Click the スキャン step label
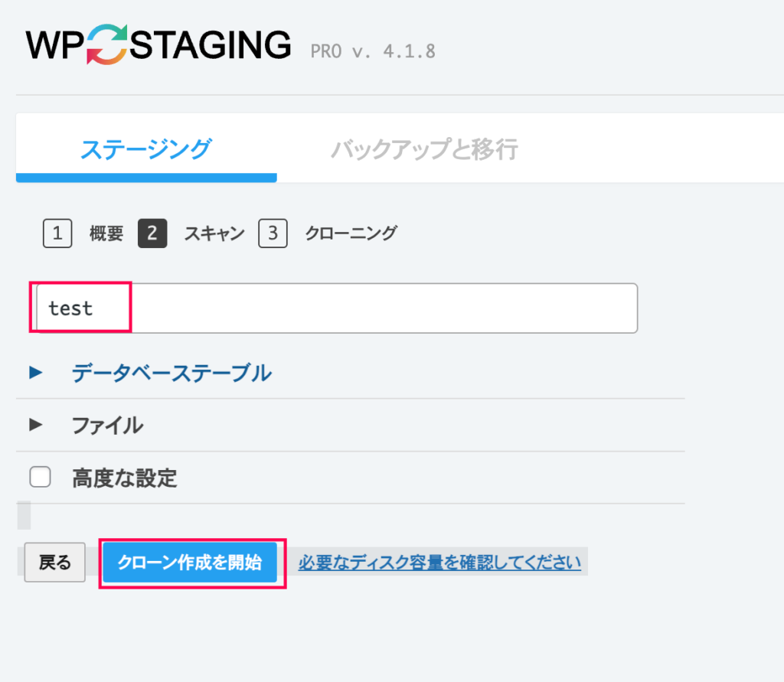 (214, 233)
